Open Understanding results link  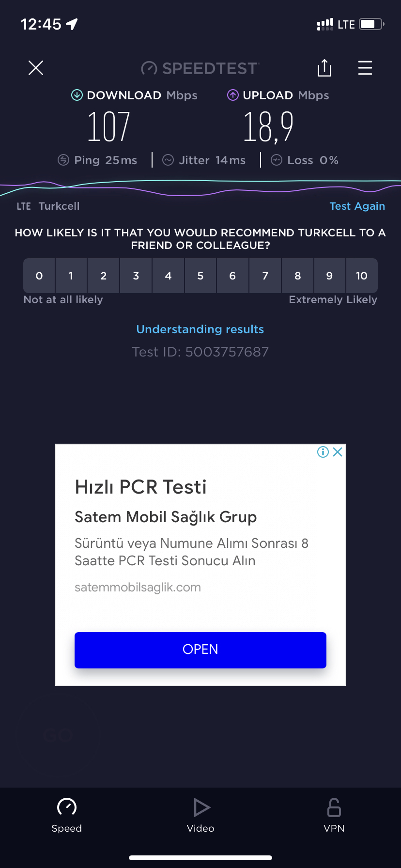(x=200, y=329)
